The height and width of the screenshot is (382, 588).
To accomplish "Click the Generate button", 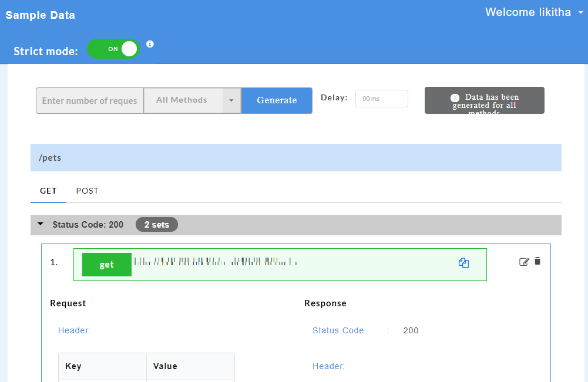I will pos(276,100).
